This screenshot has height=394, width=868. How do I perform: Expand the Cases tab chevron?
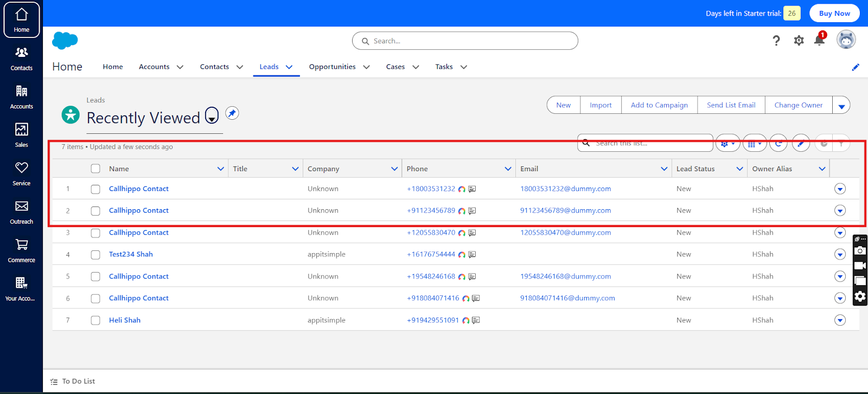click(x=416, y=67)
